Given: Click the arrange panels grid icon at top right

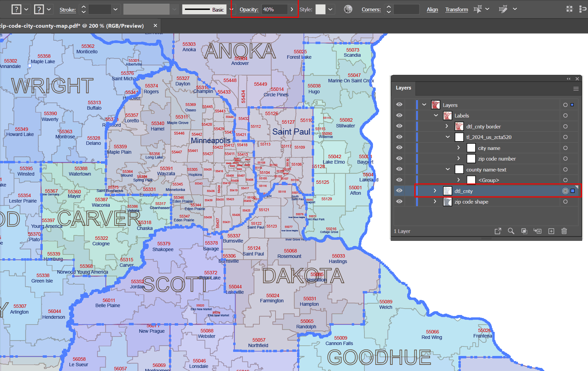Looking at the screenshot, I should [569, 9].
